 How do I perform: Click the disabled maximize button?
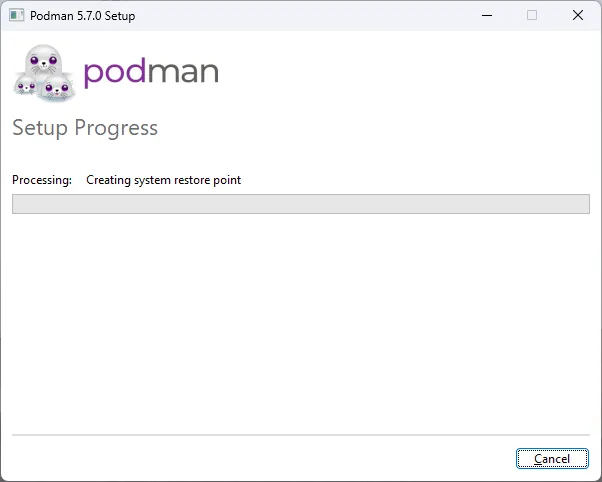pyautogui.click(x=532, y=15)
